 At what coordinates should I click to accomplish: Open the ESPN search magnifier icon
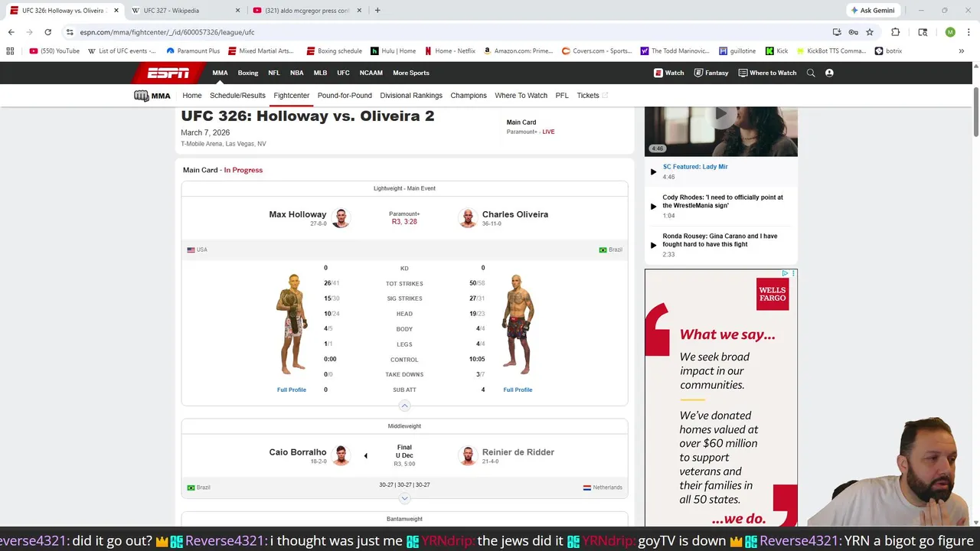pyautogui.click(x=811, y=73)
